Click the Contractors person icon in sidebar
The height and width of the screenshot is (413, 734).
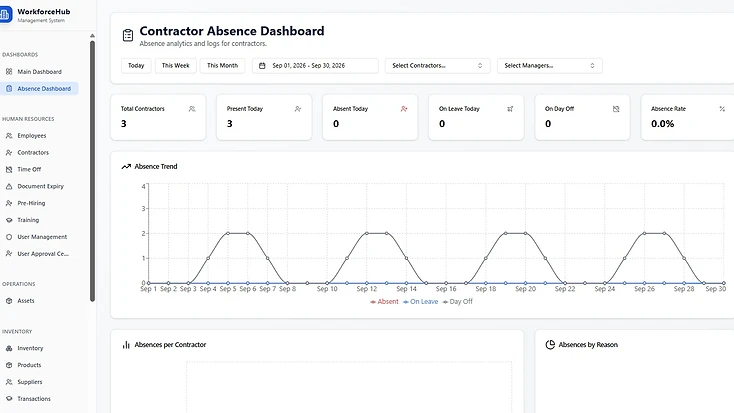point(9,153)
